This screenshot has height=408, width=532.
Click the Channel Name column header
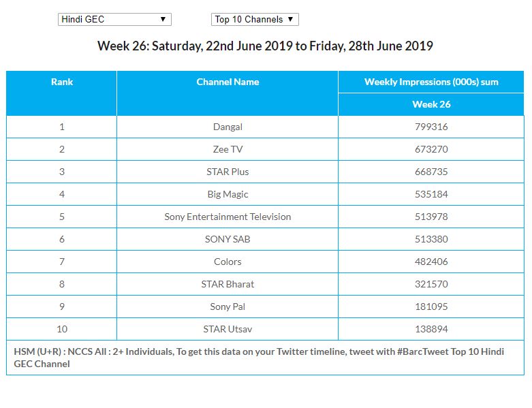coord(228,82)
